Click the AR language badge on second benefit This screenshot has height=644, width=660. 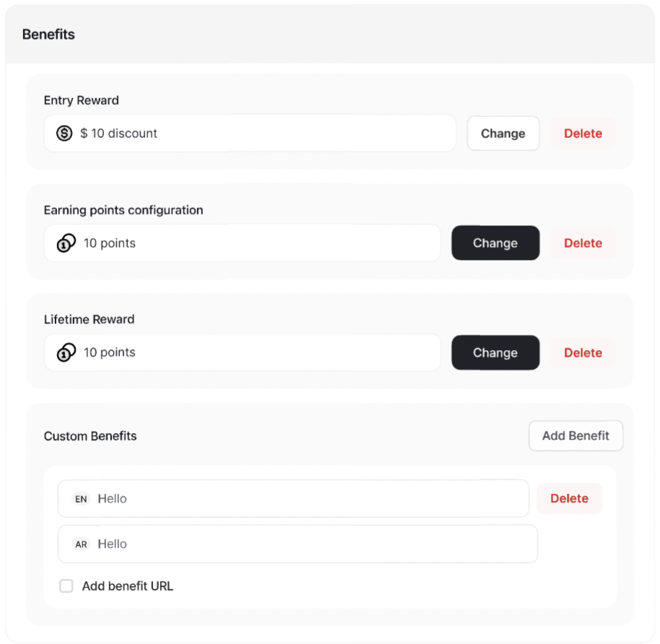pyautogui.click(x=80, y=544)
